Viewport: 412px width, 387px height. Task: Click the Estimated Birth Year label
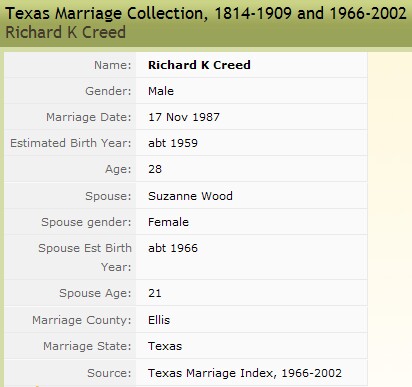point(71,143)
